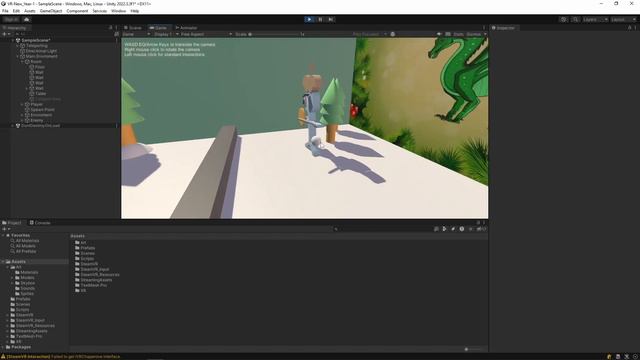Collapse the SampleScene hierarchy root
The width and height of the screenshot is (640, 360).
point(13,40)
